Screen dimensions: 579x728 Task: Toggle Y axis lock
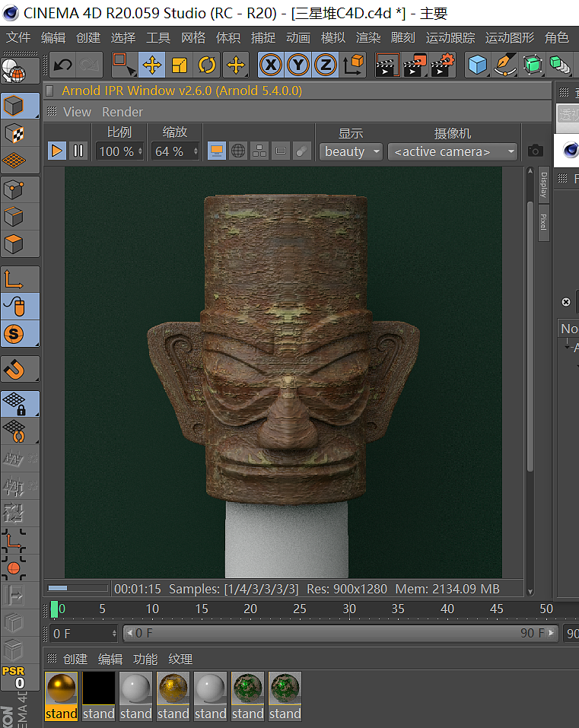[298, 65]
